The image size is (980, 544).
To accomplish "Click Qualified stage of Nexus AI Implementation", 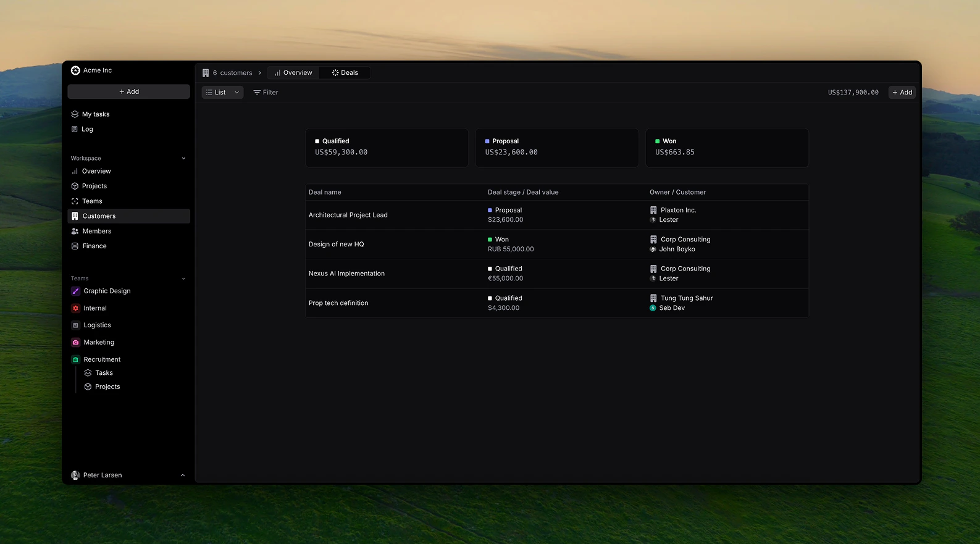I will point(505,269).
